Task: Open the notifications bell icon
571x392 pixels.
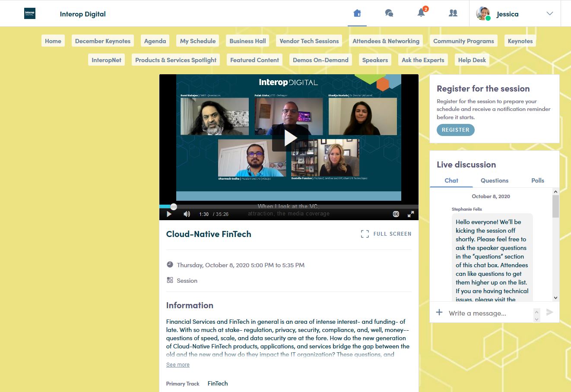Action: (x=421, y=13)
